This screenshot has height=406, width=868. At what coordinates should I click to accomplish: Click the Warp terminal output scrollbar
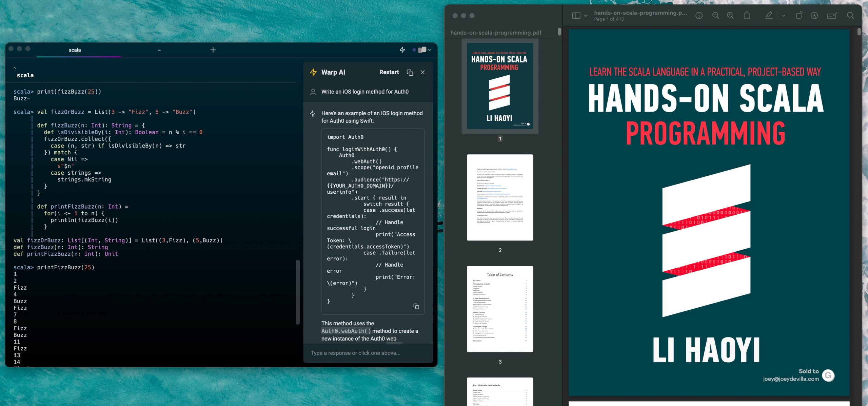(298, 292)
